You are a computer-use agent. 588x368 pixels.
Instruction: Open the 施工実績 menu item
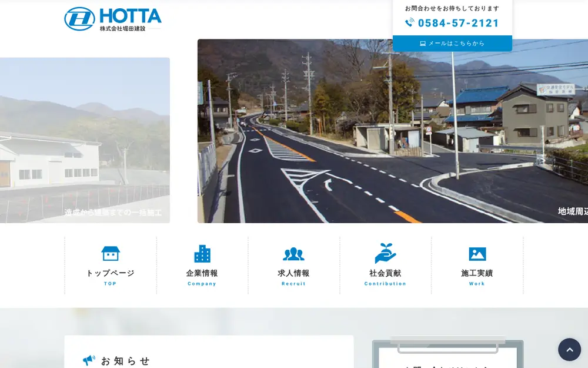477,266
